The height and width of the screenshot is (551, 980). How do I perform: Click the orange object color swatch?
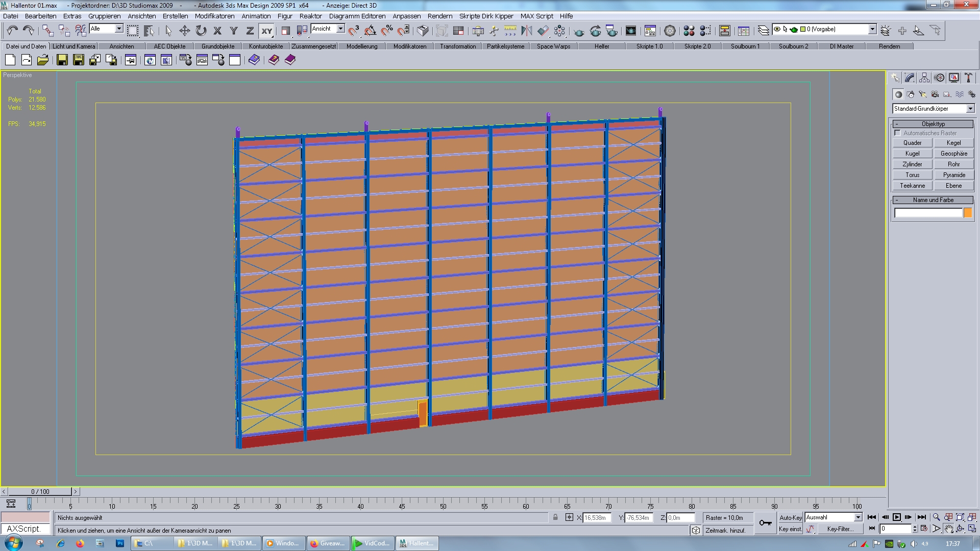coord(968,213)
